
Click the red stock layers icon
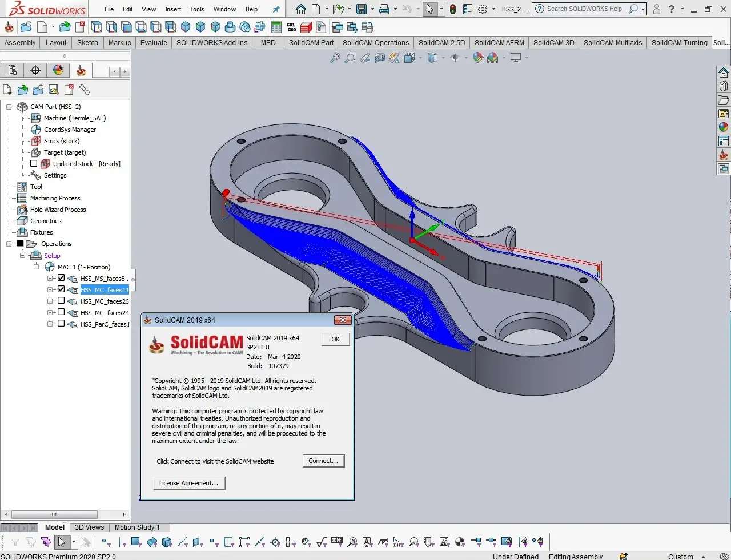coord(306,27)
